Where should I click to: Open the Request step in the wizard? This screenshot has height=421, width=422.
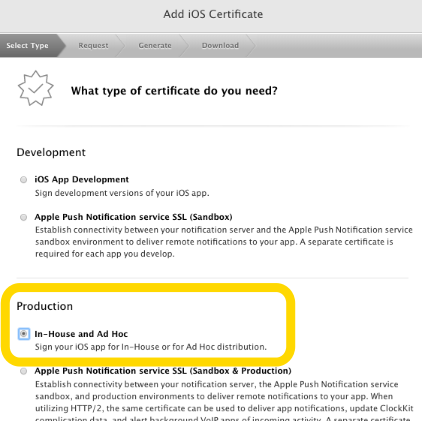pos(93,45)
